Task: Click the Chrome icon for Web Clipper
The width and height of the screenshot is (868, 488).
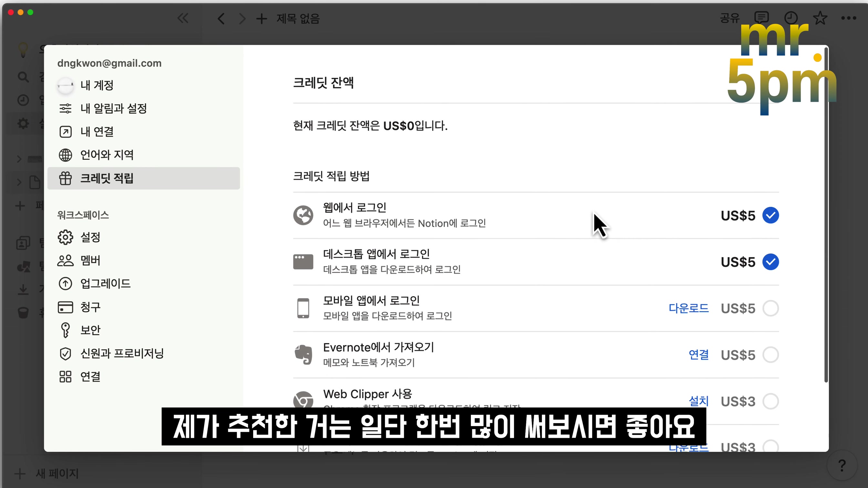Action: tap(303, 401)
